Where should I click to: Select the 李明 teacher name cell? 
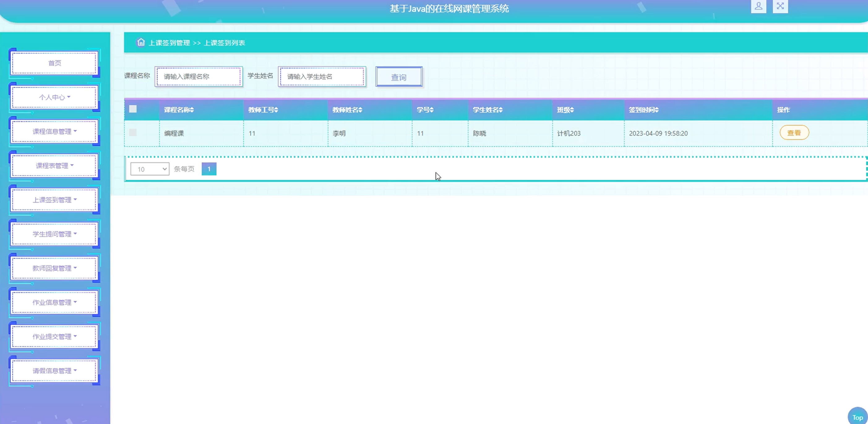[x=370, y=133]
